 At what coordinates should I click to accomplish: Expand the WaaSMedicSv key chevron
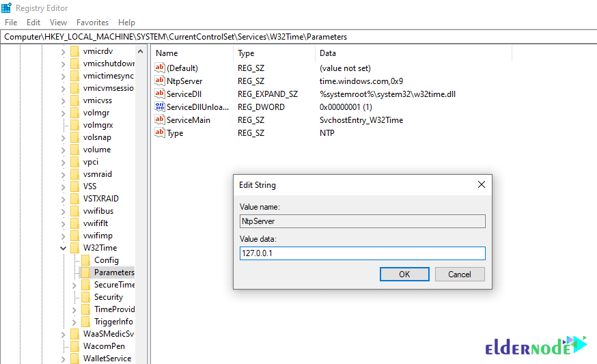coord(64,335)
